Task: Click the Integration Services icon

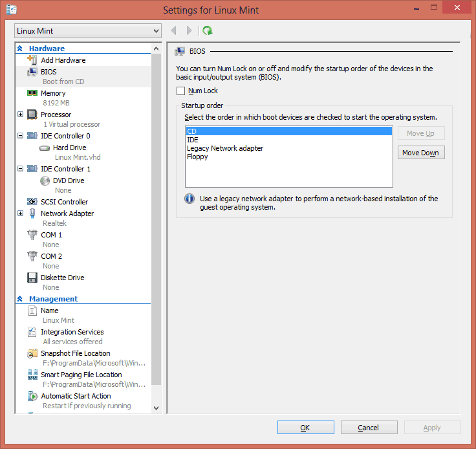Action: pyautogui.click(x=32, y=332)
